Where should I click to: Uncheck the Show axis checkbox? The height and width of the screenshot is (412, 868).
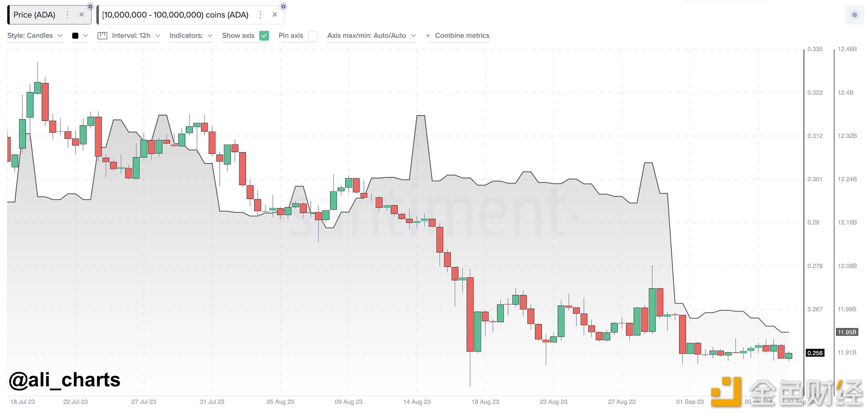(264, 36)
